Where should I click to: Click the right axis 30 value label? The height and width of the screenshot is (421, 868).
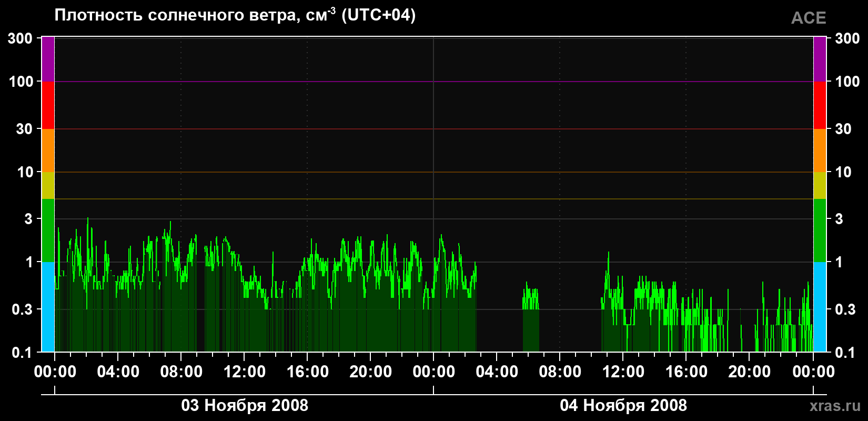coord(843,129)
